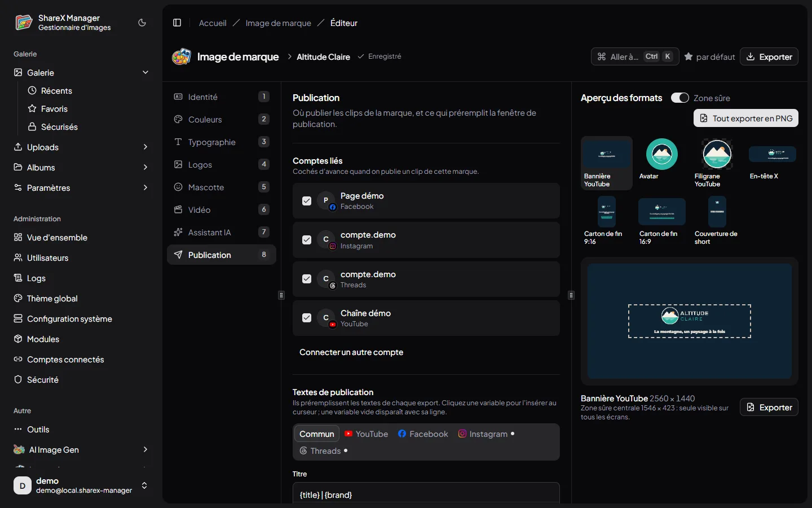This screenshot has width=812, height=508.
Task: Click the Récents clock icon
Action: 32,90
